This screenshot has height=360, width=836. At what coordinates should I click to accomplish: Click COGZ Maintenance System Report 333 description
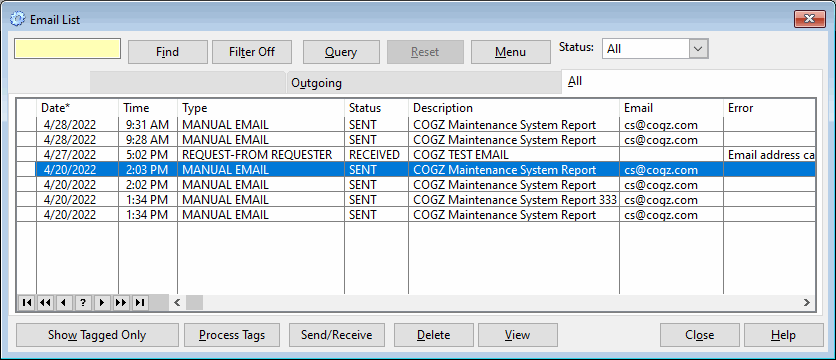click(x=514, y=200)
